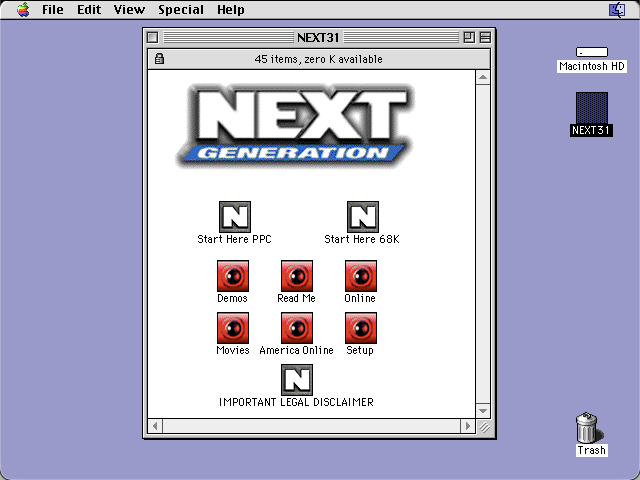Image resolution: width=640 pixels, height=480 pixels.
Task: Collapse the NEXT31 window with windowshade box
Action: coord(485,38)
